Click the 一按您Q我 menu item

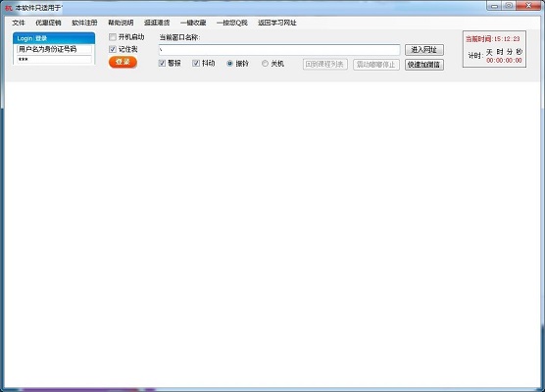tap(232, 23)
